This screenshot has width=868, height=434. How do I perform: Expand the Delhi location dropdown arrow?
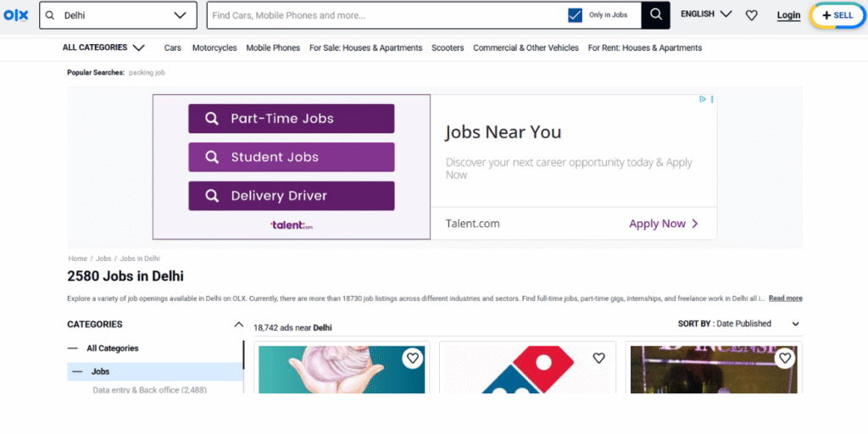tap(180, 15)
